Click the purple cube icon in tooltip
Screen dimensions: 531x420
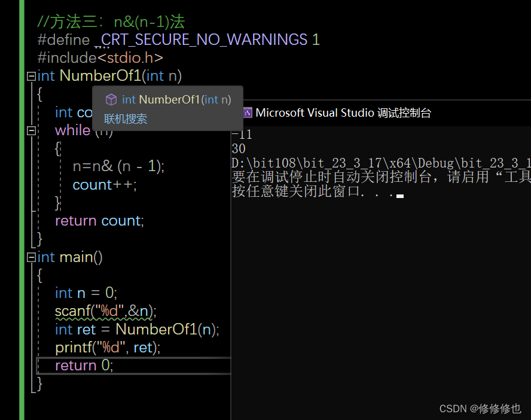tap(111, 99)
